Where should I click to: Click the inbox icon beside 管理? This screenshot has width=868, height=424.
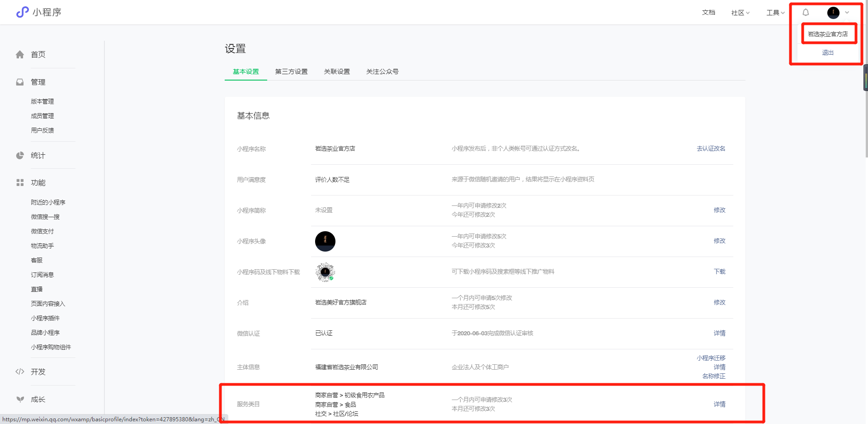[x=20, y=82]
